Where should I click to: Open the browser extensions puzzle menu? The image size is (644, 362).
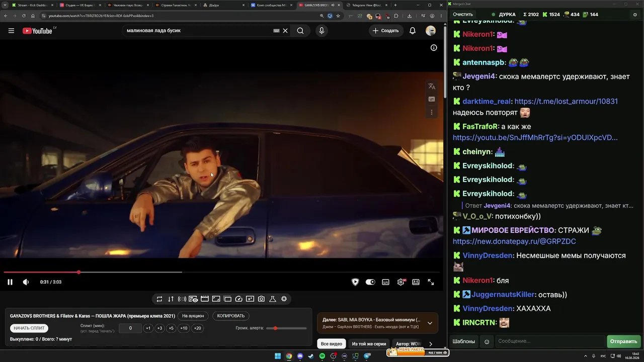[x=396, y=16]
